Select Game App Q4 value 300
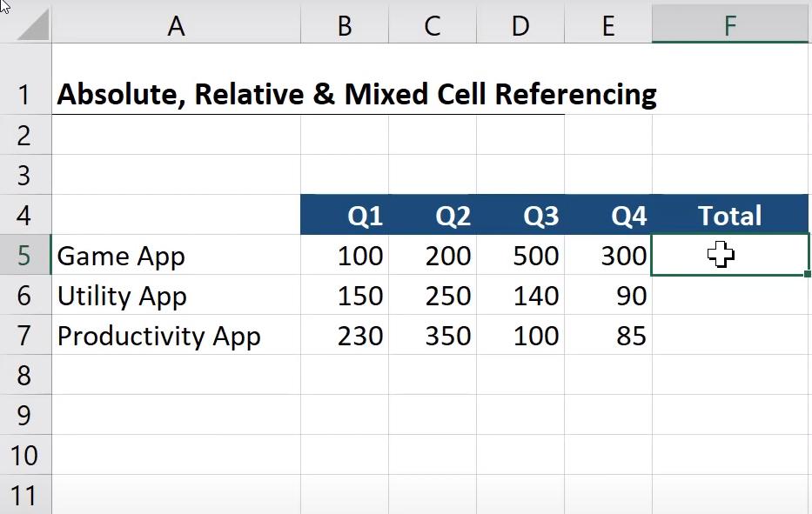812x514 pixels. [608, 255]
